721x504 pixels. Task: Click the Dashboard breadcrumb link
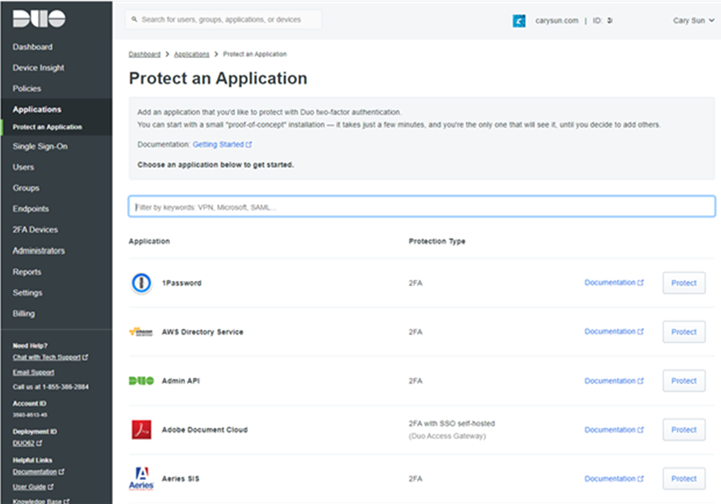click(144, 54)
